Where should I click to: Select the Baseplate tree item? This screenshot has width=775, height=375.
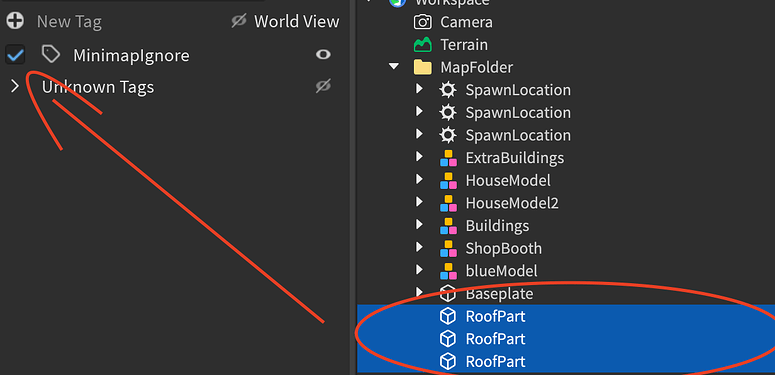(x=499, y=294)
